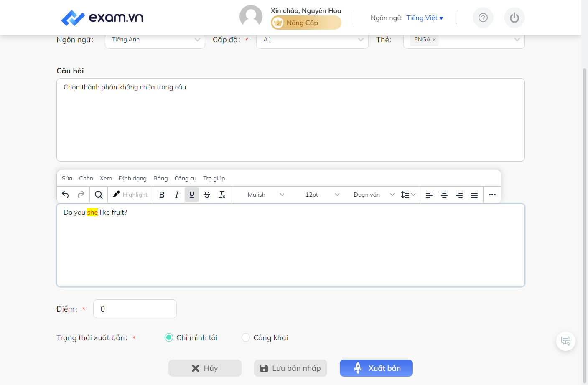Toggle bold formatting

pos(162,195)
